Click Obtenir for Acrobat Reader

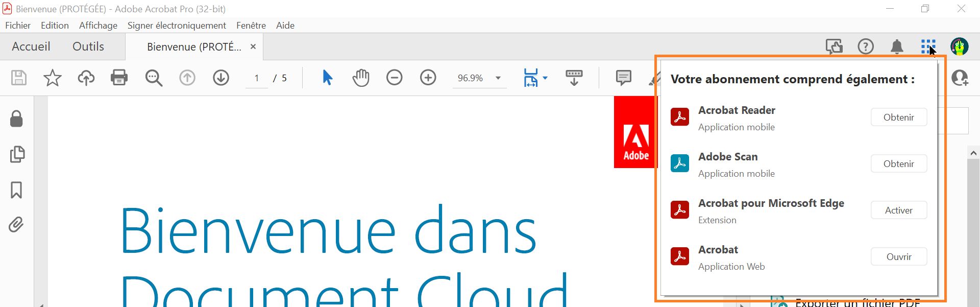pos(899,117)
